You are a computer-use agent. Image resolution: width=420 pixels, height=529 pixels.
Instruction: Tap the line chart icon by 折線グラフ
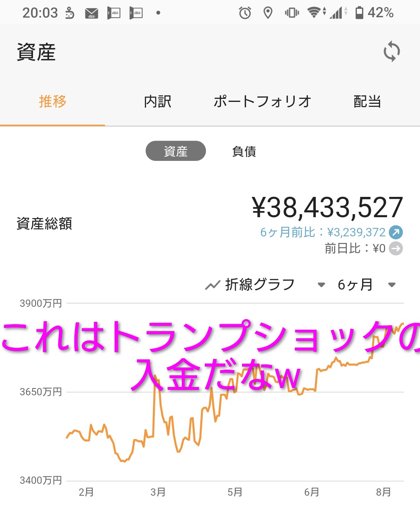coord(212,285)
